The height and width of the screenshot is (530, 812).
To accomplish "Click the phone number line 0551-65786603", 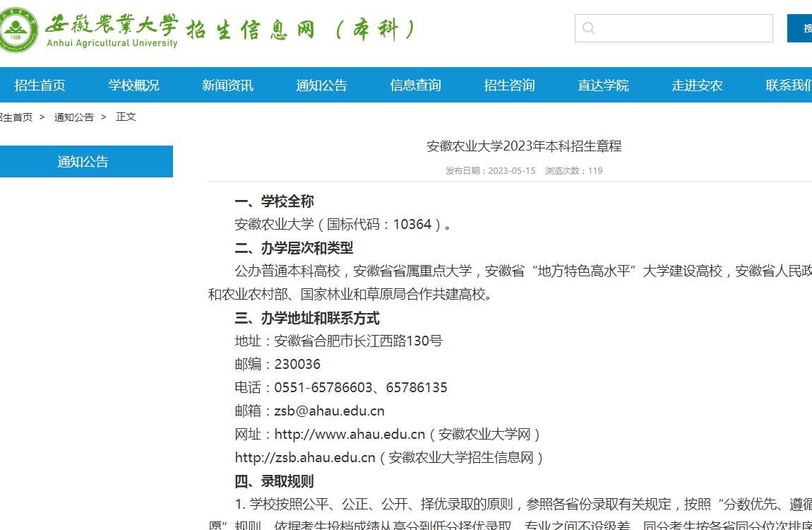I will point(341,387).
